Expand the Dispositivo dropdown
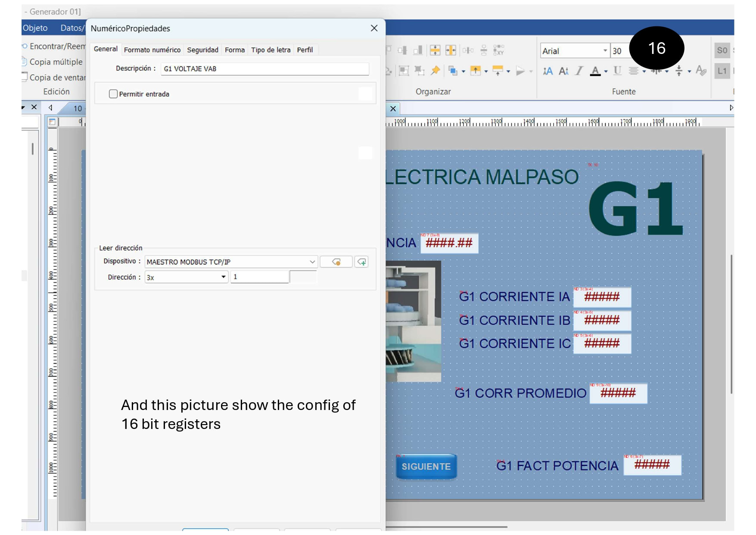 (x=312, y=262)
